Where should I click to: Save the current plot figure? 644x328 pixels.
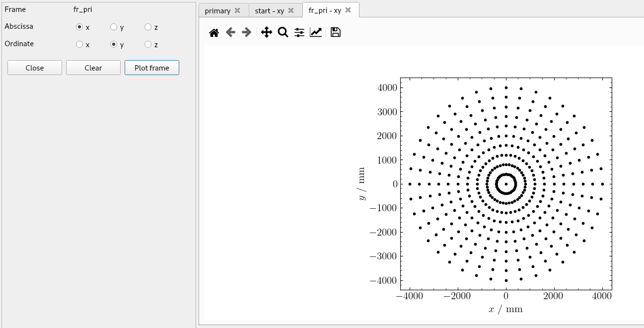pos(335,32)
